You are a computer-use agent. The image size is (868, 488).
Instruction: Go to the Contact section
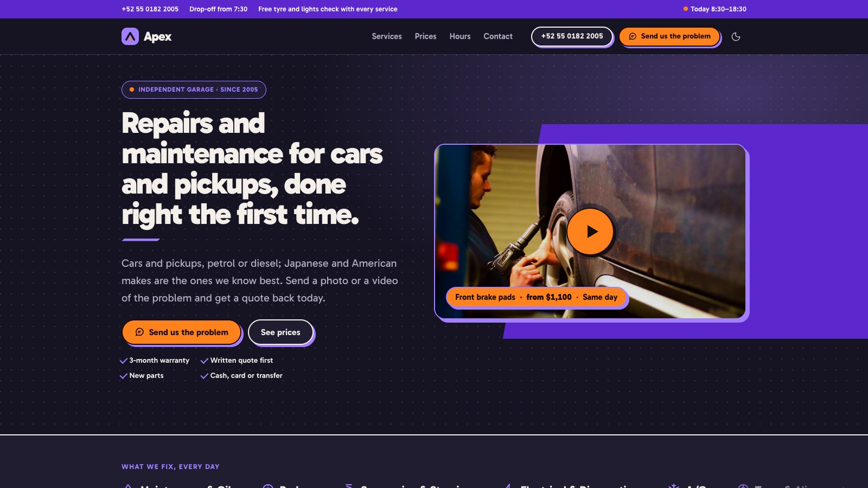[498, 36]
